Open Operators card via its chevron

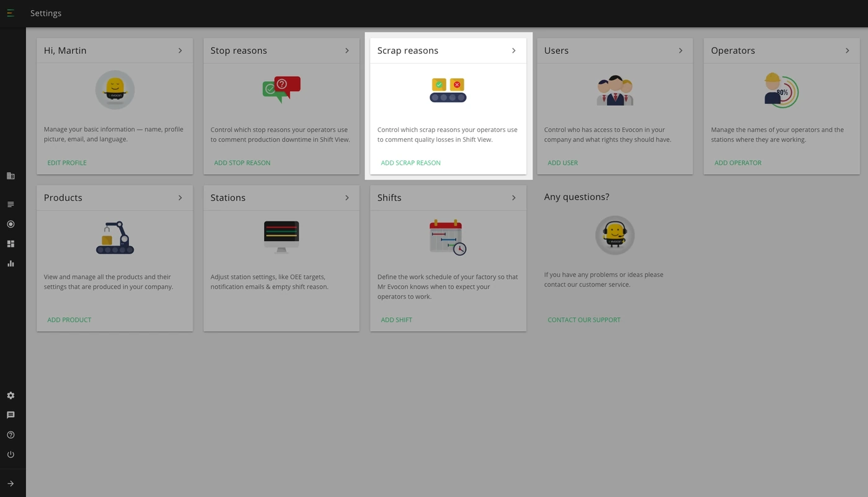(847, 51)
